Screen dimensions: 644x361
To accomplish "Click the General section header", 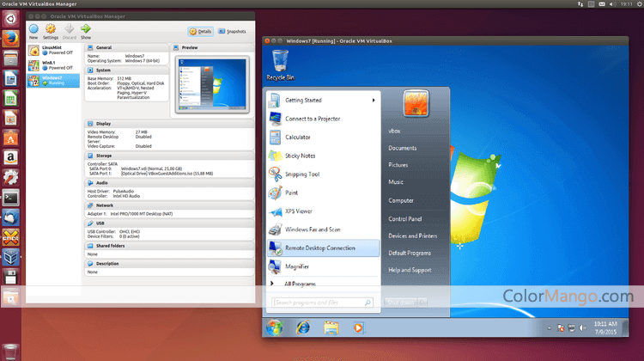I will click(x=126, y=47).
